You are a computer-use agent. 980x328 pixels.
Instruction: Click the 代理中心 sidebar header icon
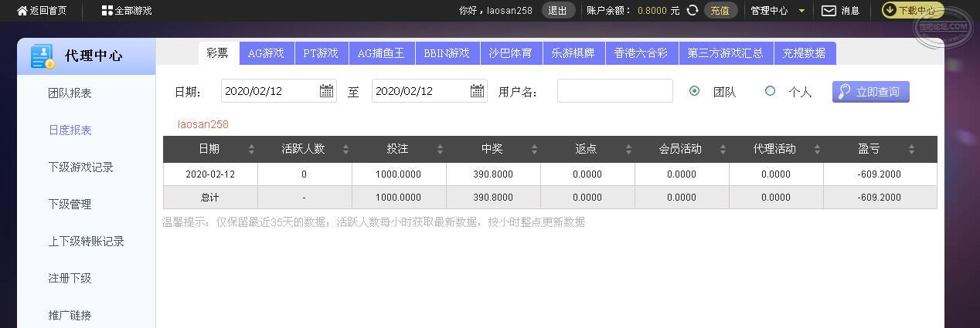click(43, 56)
